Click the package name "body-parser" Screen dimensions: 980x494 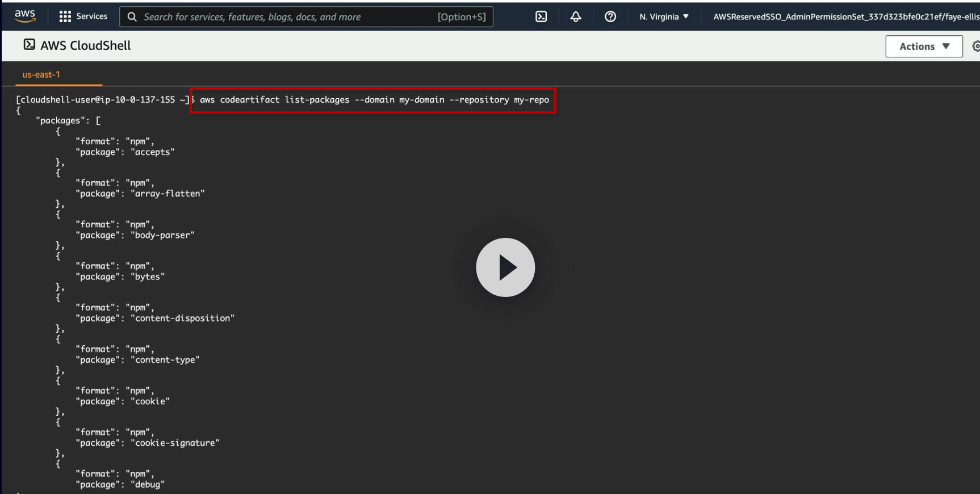point(162,235)
